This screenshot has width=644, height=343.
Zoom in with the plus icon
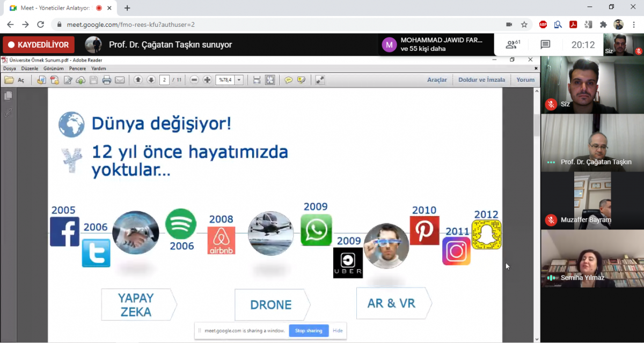[x=207, y=80]
